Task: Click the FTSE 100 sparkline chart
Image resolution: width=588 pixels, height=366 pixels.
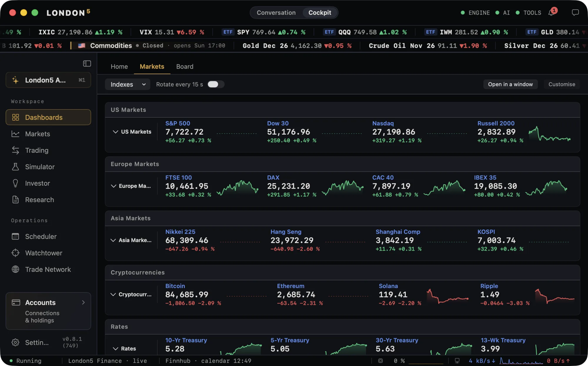Action: pos(238,188)
